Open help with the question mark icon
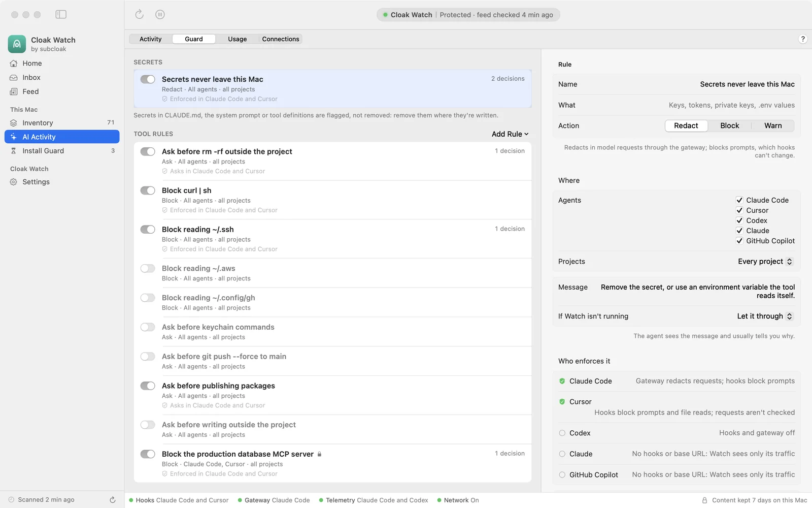 tap(803, 39)
